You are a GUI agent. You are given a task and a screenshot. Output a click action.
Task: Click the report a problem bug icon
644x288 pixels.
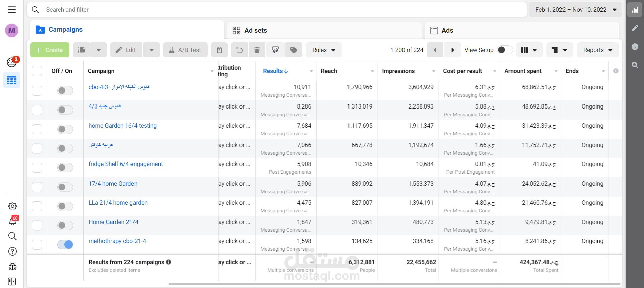point(12,267)
